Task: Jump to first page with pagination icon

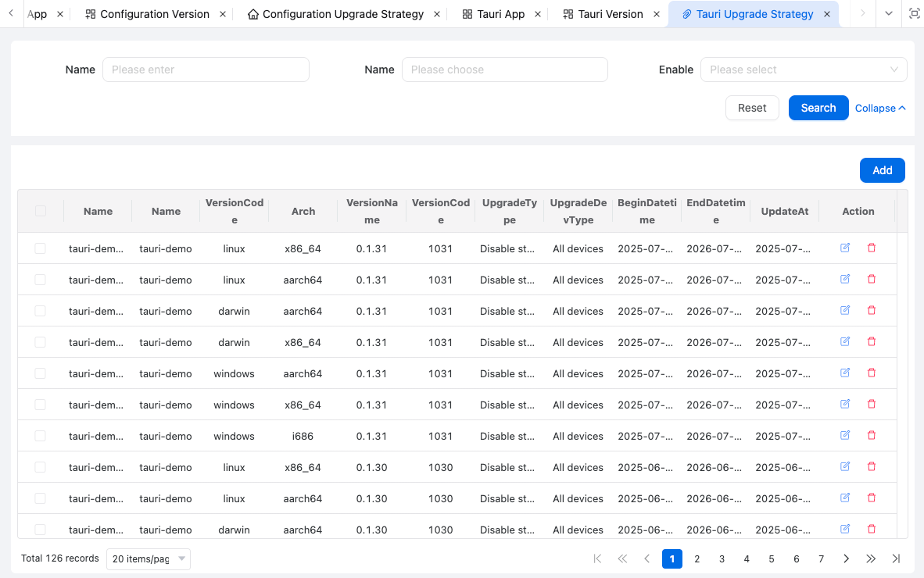Action: click(x=598, y=558)
